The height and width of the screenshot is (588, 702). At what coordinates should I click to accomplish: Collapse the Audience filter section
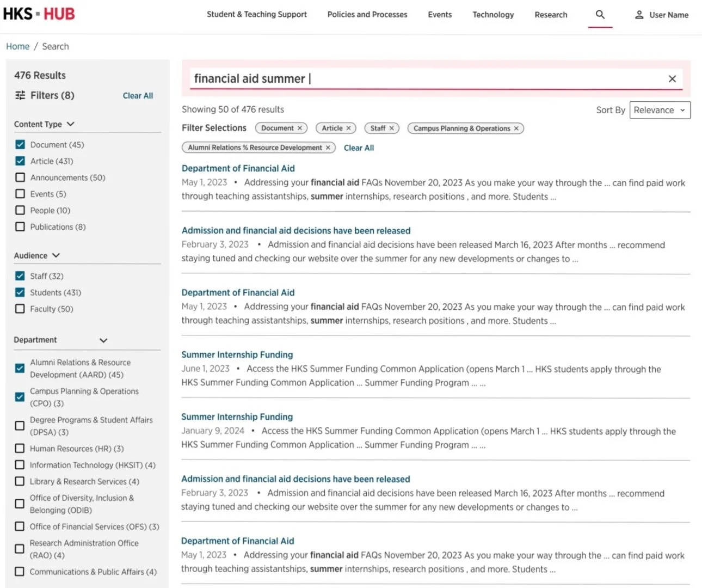[56, 255]
